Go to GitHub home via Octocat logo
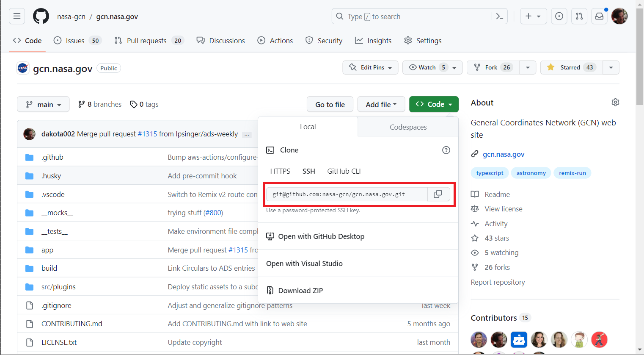This screenshot has height=355, width=644. coord(41,17)
